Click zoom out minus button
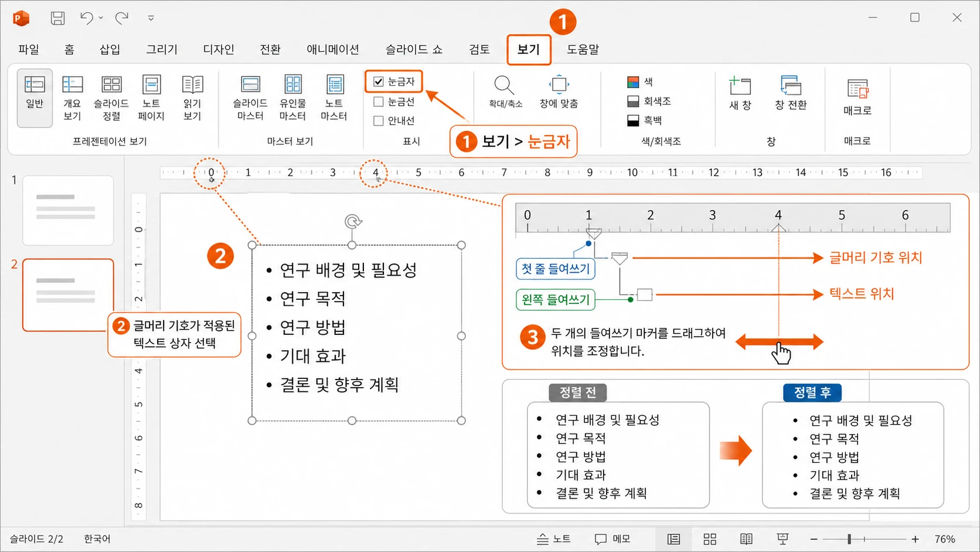Screen dimensions: 980x552 click(x=814, y=539)
